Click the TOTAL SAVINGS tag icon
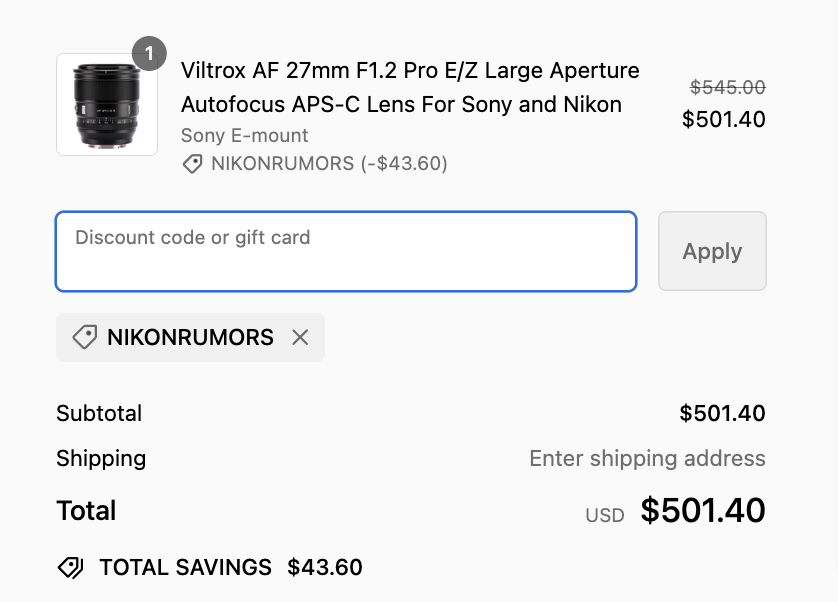Image resolution: width=838 pixels, height=602 pixels. (70, 568)
